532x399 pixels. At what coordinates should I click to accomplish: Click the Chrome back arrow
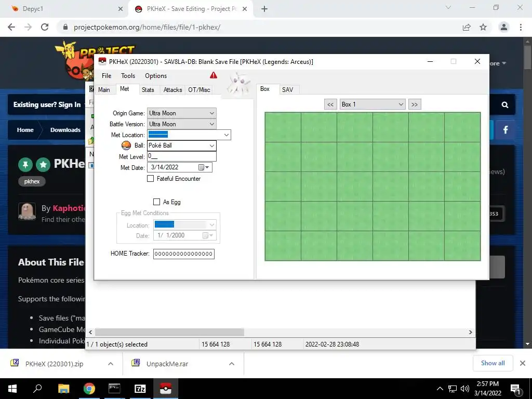[11, 27]
